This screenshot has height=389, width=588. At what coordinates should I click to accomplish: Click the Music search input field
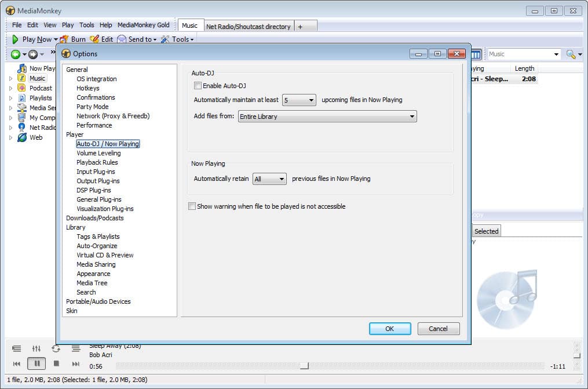click(520, 54)
